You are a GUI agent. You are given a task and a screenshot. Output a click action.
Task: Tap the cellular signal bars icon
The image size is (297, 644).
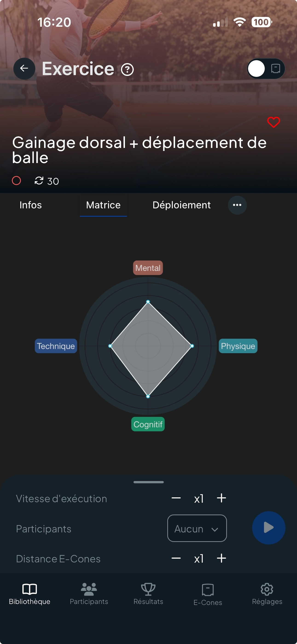coord(220,22)
